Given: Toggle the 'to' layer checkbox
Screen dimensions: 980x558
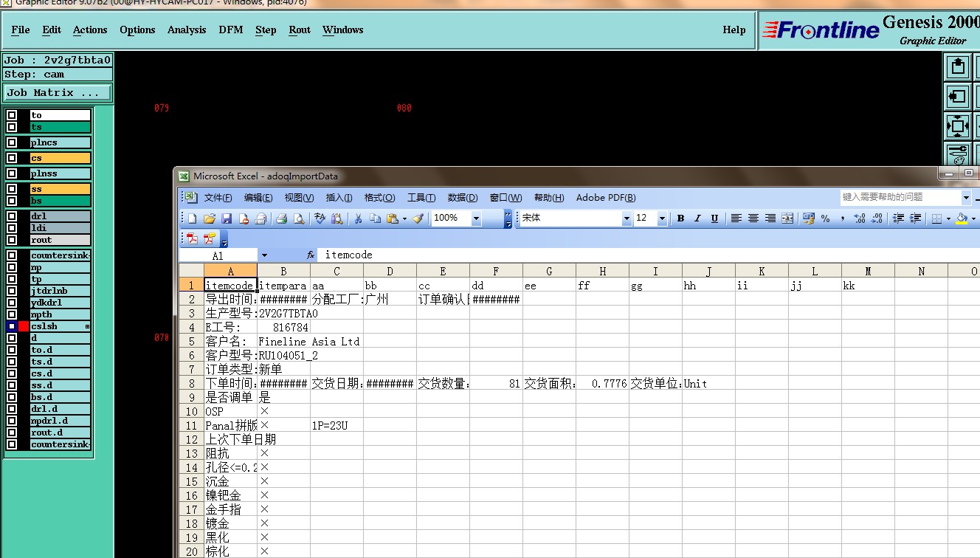Looking at the screenshot, I should tap(12, 115).
